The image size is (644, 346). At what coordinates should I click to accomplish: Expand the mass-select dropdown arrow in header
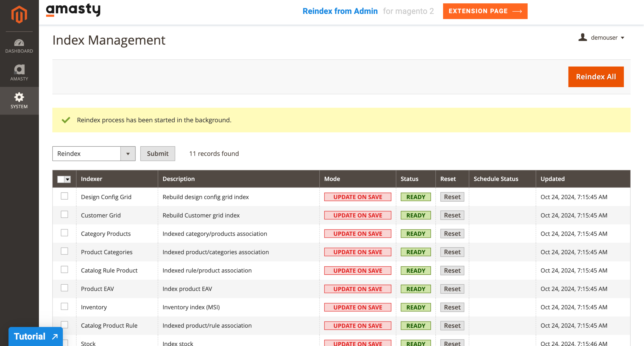(x=67, y=179)
